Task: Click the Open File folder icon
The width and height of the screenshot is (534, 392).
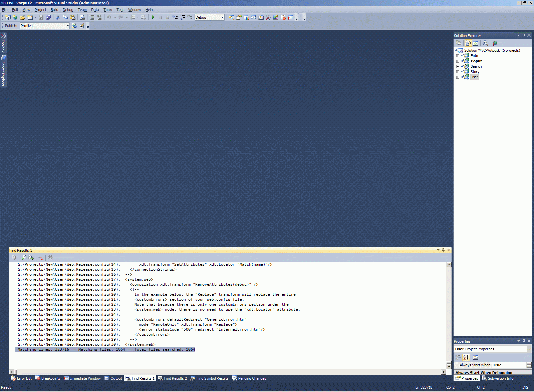Action: [x=23, y=17]
